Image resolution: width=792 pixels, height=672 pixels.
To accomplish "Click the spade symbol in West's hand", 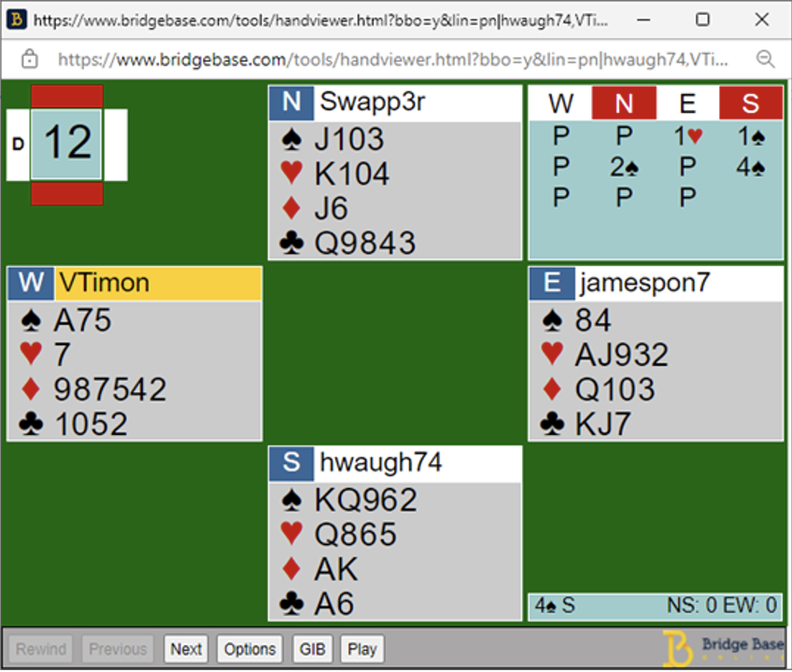I will [31, 321].
